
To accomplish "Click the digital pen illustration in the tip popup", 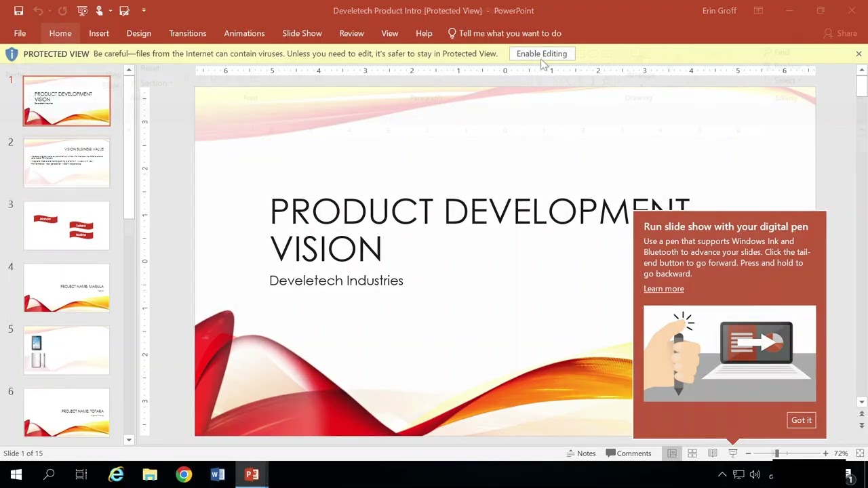I will pyautogui.click(x=730, y=354).
